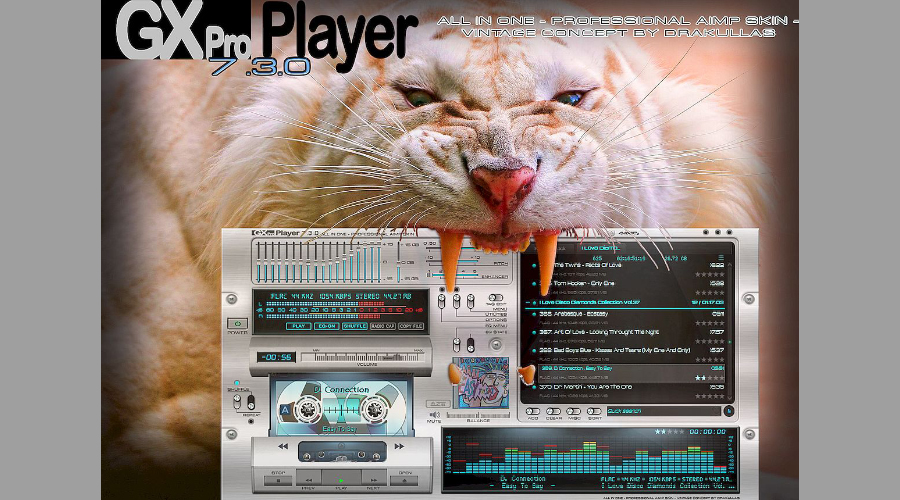Click the rewind double-arrow above cassette deck
The image size is (900, 500).
point(283,446)
